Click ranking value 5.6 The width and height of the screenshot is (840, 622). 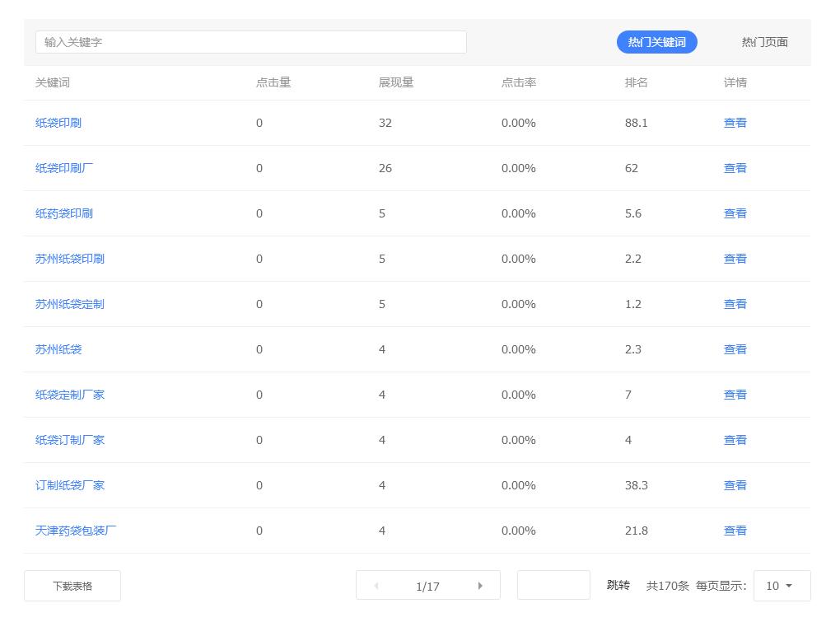633,213
